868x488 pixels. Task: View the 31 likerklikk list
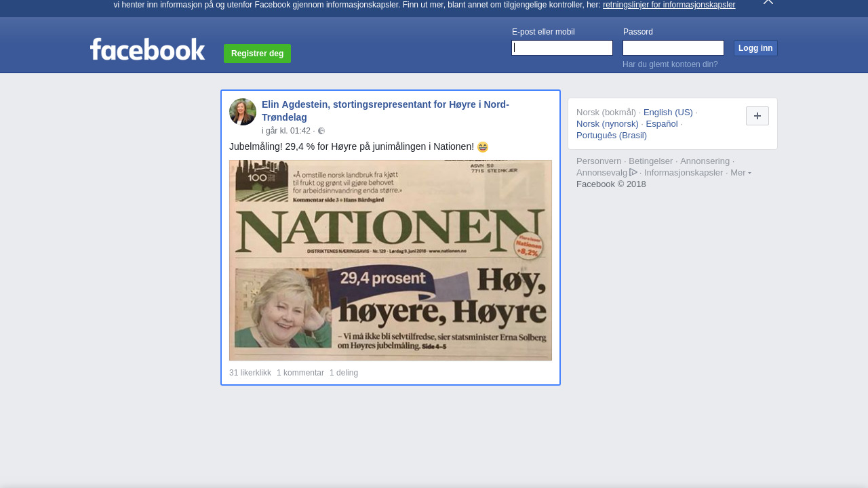[250, 373]
